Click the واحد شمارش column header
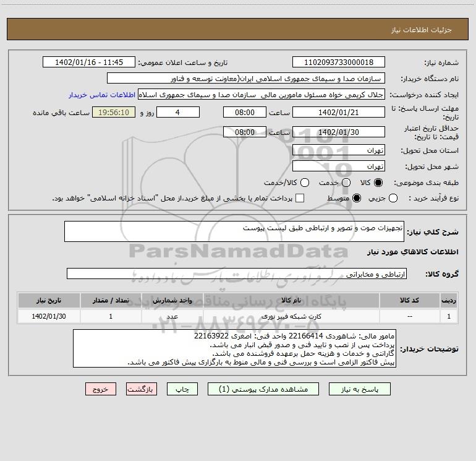The height and width of the screenshot is (461, 476). point(172,300)
